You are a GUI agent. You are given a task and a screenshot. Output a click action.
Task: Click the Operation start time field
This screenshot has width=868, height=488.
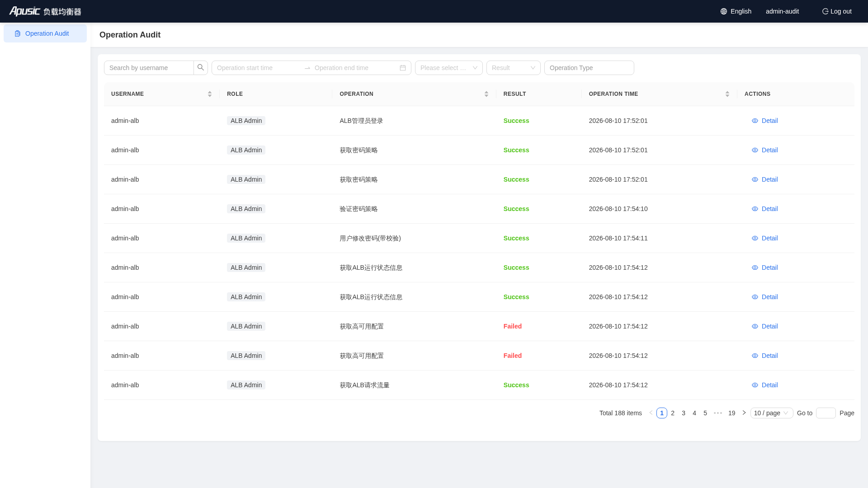click(258, 68)
